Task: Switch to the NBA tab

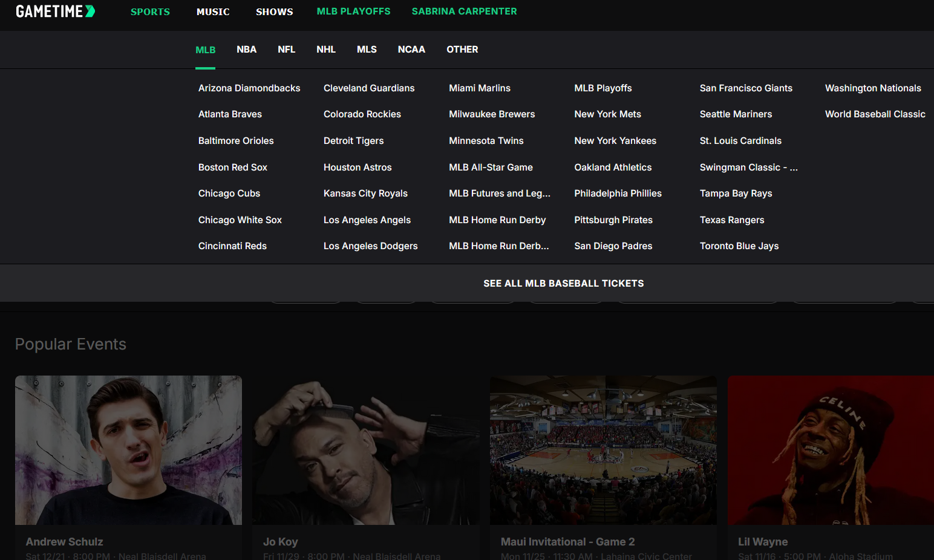Action: [246, 50]
